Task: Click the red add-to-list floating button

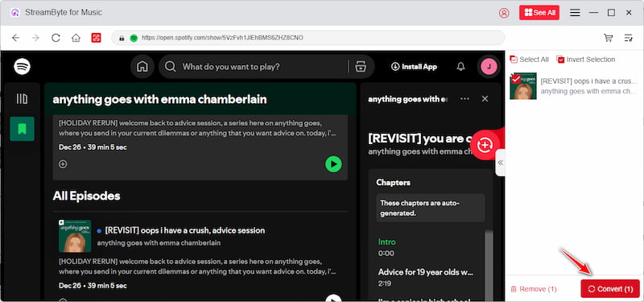Action: [485, 145]
